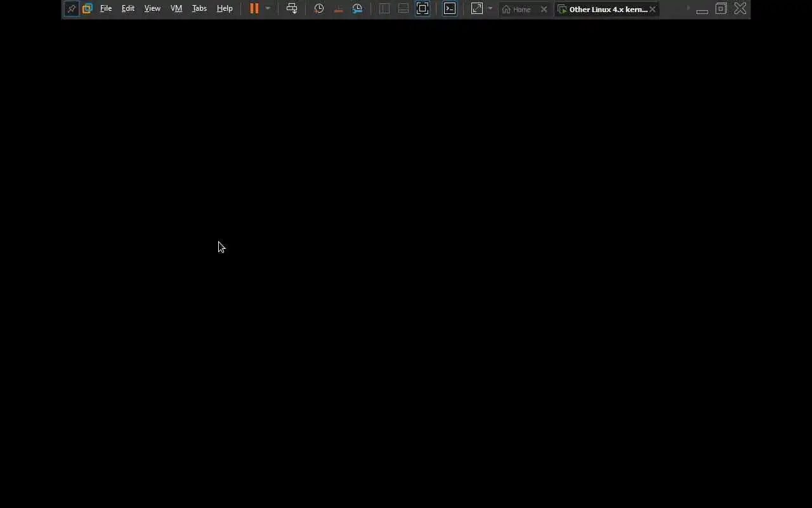Revert VM to previous snapshot
This screenshot has height=508, width=812.
tap(338, 9)
